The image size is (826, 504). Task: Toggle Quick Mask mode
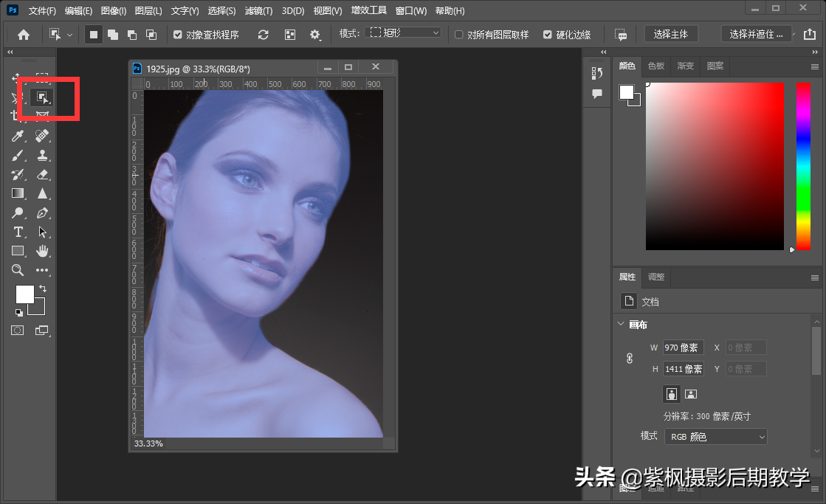[x=18, y=330]
